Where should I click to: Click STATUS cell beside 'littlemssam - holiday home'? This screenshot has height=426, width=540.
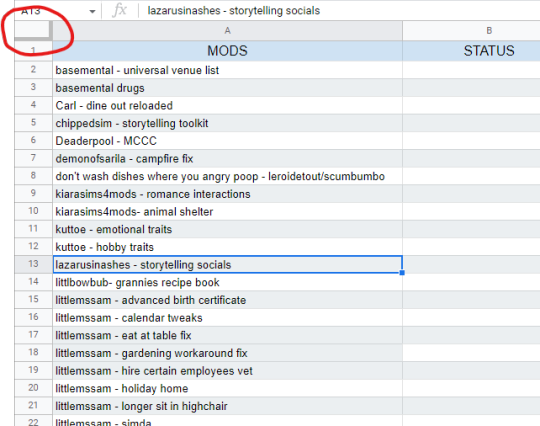pos(471,388)
